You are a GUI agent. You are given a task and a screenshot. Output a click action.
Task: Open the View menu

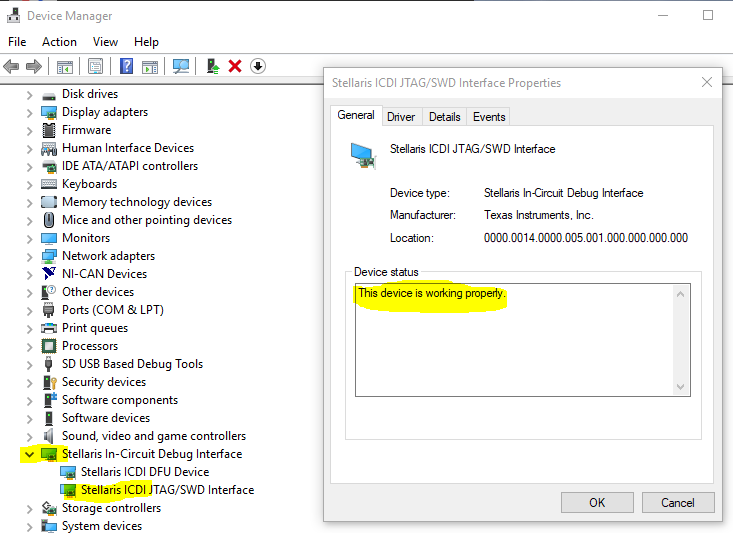105,42
